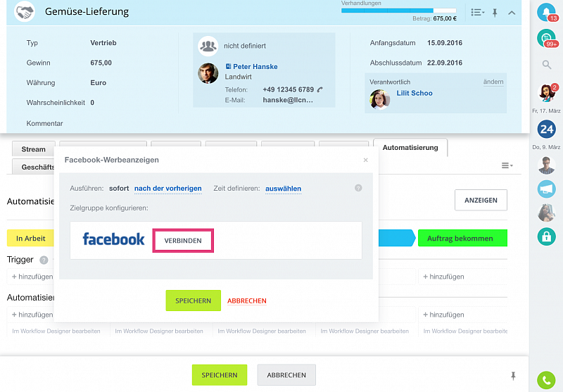Image resolution: width=563 pixels, height=392 pixels.
Task: Click the Abschlussdatum value 22.09.2016
Action: tap(445, 63)
